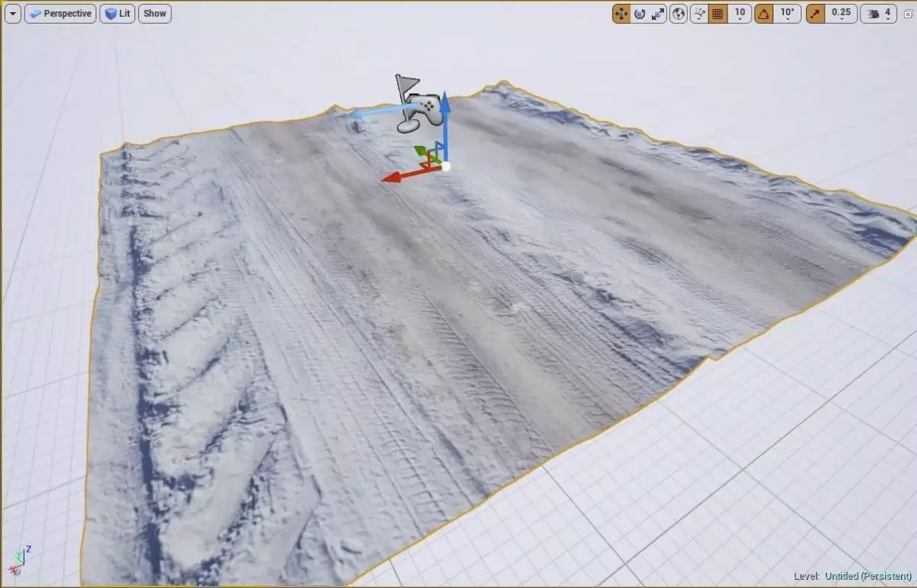The image size is (917, 588).
Task: Select the Scale transform mode
Action: (x=658, y=14)
